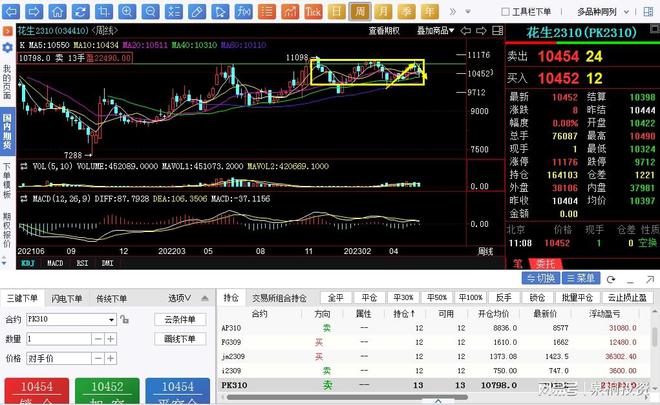The height and width of the screenshot is (405, 660).
Task: Expand the 选项 dropdown
Action: (x=180, y=298)
